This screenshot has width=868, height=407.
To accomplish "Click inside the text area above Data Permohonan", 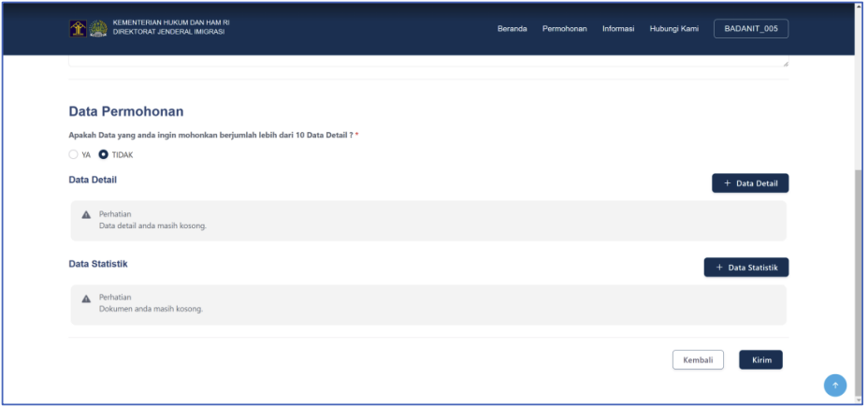I will click(421, 61).
